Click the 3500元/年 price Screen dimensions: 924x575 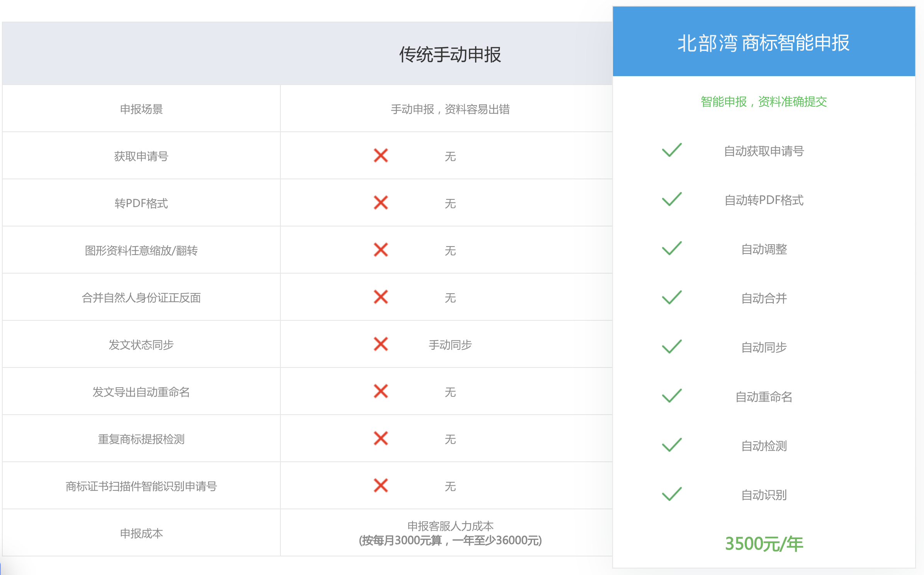(764, 544)
